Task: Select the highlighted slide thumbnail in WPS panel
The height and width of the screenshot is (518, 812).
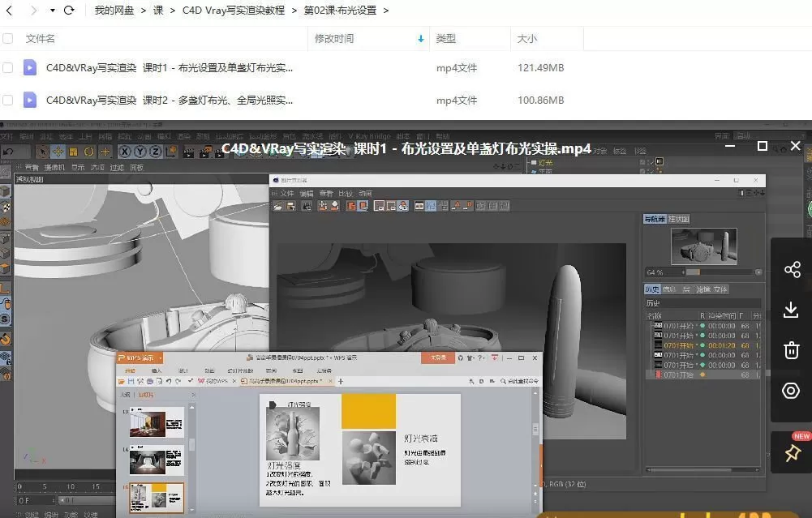Action: point(156,497)
